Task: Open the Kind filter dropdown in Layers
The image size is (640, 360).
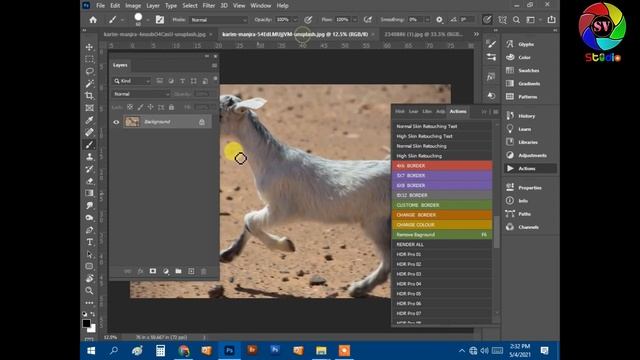Action: tap(132, 81)
